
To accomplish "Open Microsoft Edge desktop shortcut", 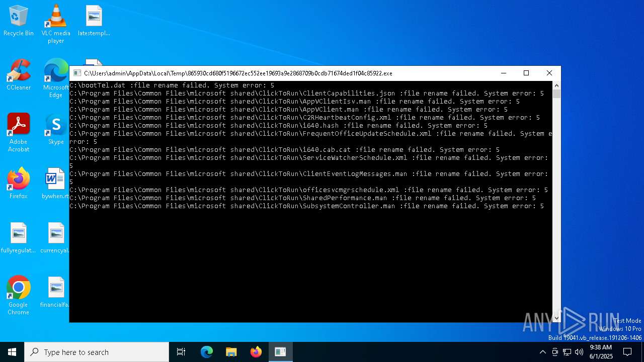I will click(x=56, y=79).
